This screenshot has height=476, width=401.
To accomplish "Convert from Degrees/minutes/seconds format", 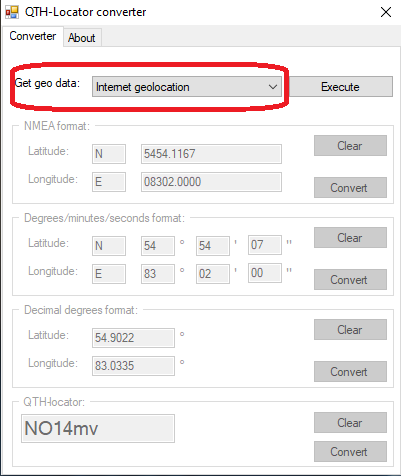I will [x=350, y=280].
